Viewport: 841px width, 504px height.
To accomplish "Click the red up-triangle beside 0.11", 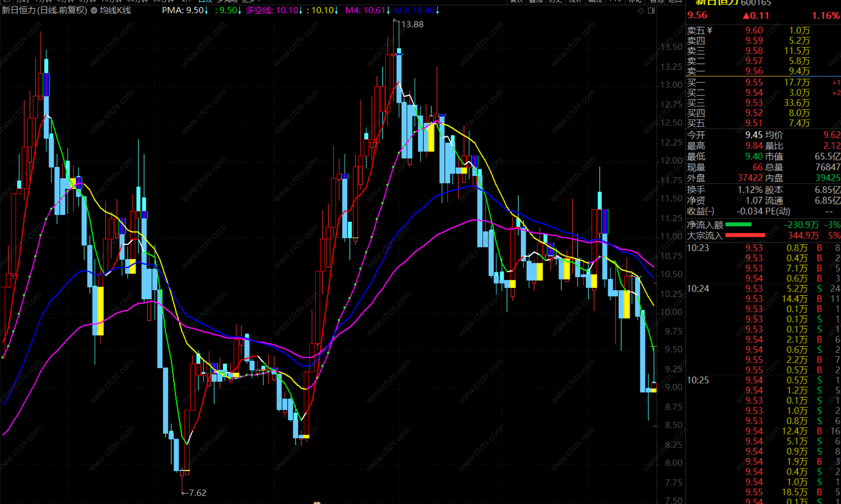I will coord(746,16).
